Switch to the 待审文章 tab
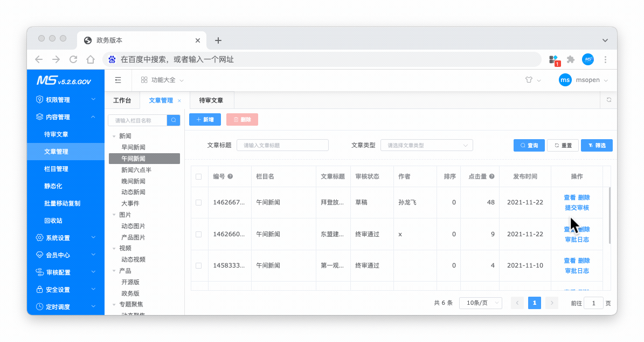The height and width of the screenshot is (342, 644). (x=211, y=100)
